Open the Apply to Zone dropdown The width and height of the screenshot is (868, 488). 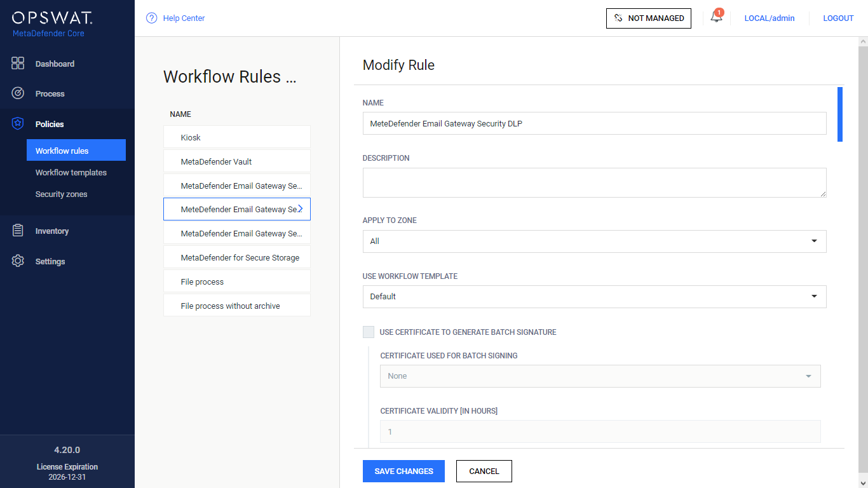tap(594, 241)
